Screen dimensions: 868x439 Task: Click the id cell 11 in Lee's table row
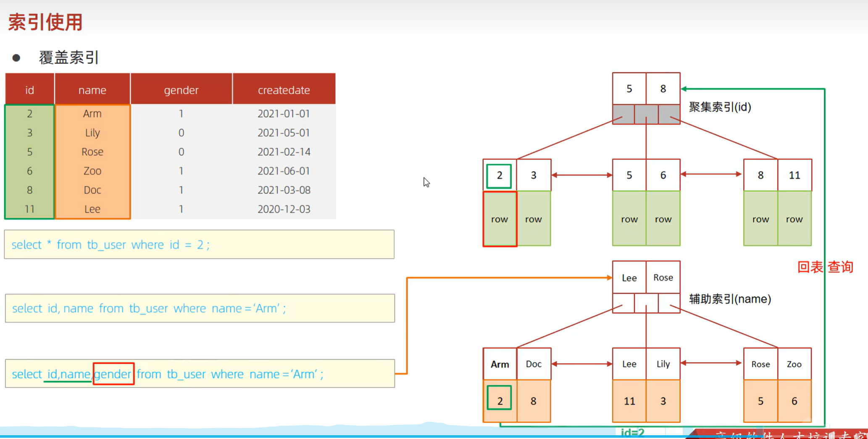tap(29, 209)
